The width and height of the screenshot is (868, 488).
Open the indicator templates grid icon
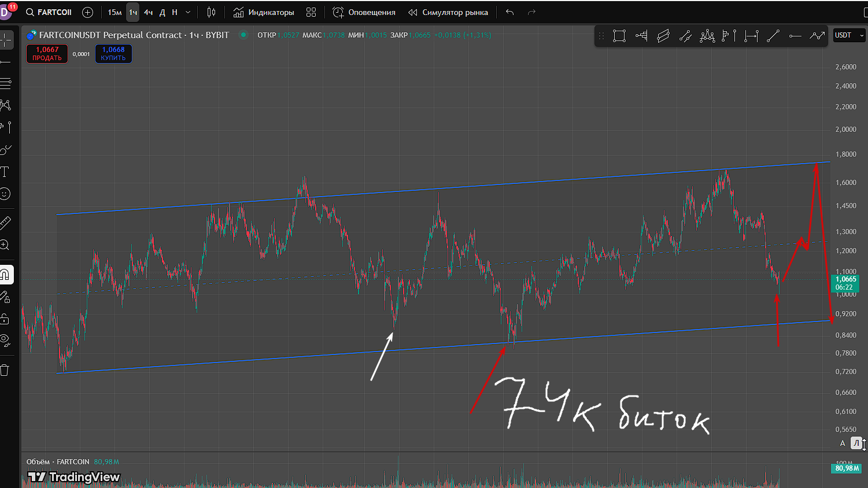click(311, 12)
